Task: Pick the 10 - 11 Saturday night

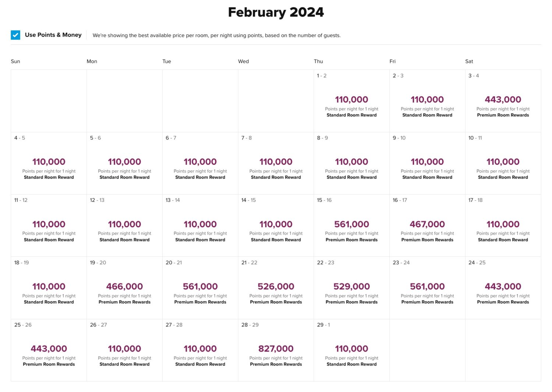Action: tap(503, 163)
